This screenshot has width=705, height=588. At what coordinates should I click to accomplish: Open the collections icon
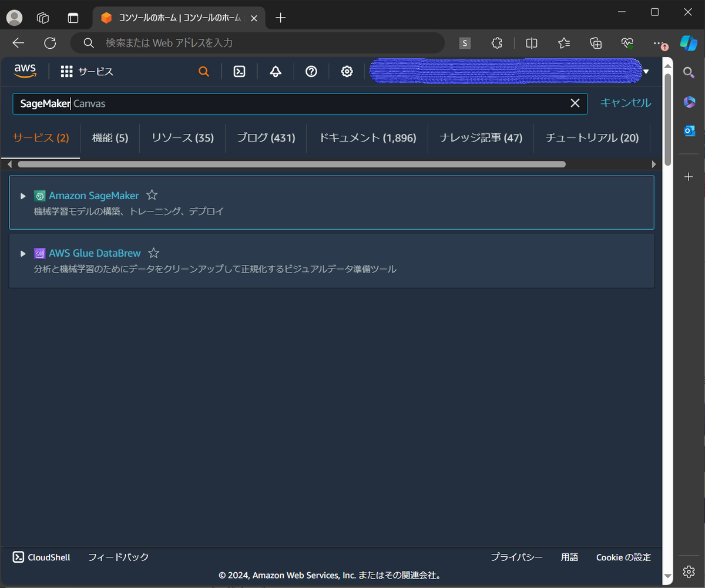[596, 43]
